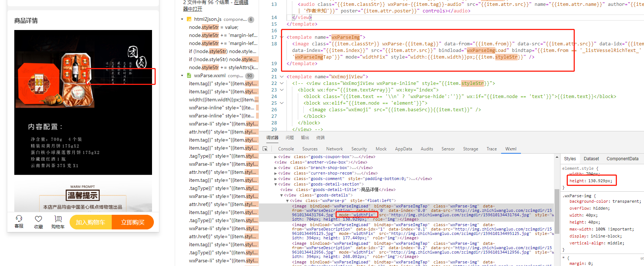Open the ComponentData tab
Viewport: 644px width, 266px height.
[622, 159]
